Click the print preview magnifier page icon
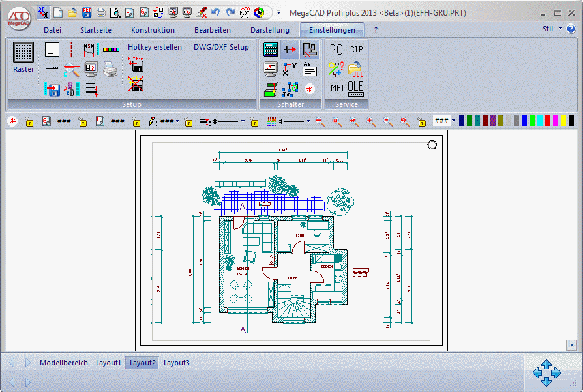This screenshot has height=392, width=583. [x=115, y=12]
